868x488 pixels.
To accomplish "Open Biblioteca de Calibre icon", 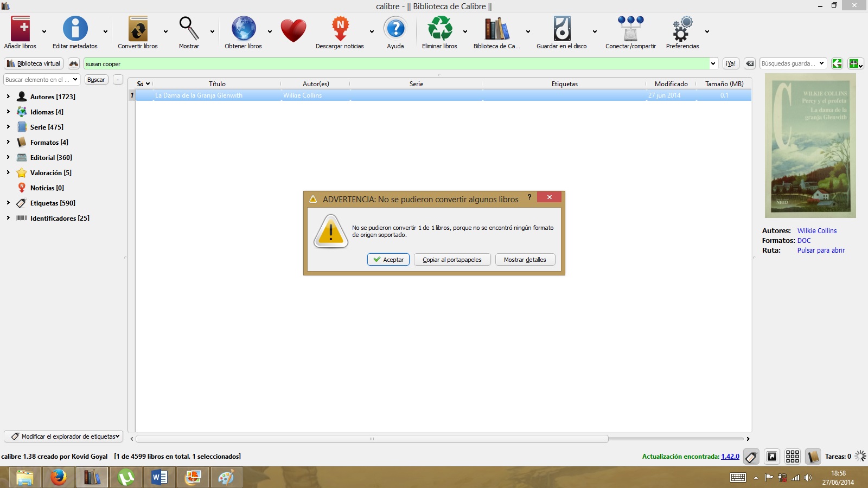I will (x=496, y=29).
